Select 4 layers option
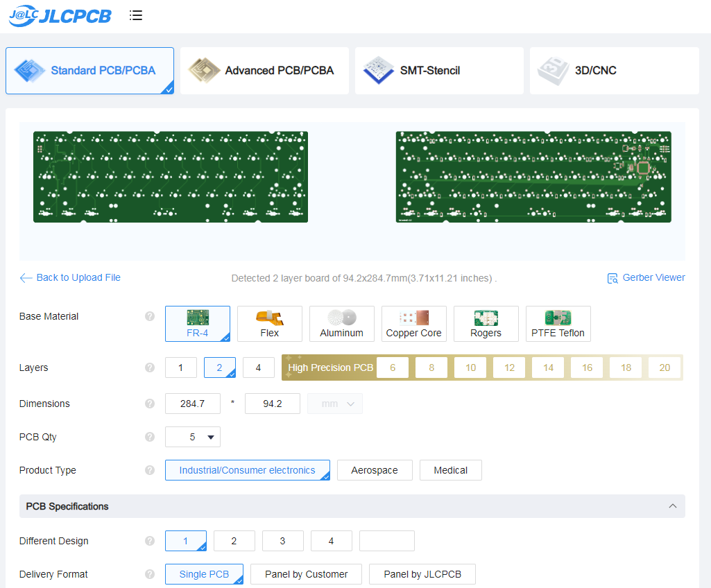Screen dimensions: 711x588 point(259,367)
